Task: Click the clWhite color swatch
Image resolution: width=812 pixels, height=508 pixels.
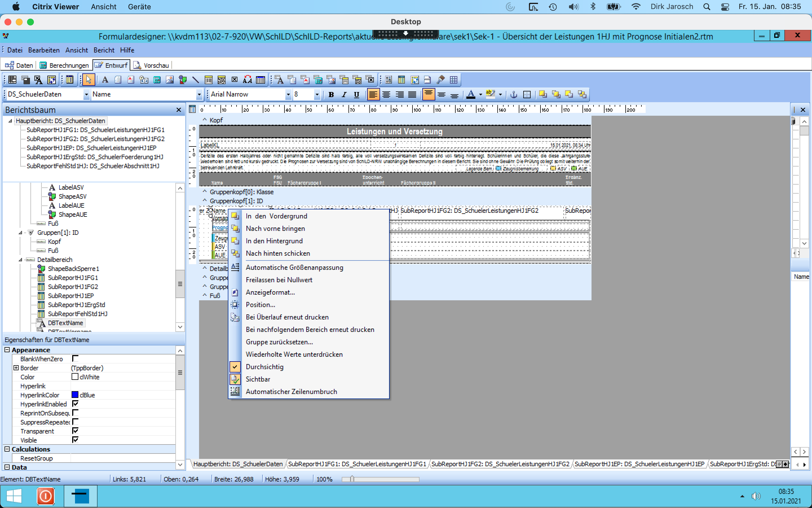Action: 75,377
